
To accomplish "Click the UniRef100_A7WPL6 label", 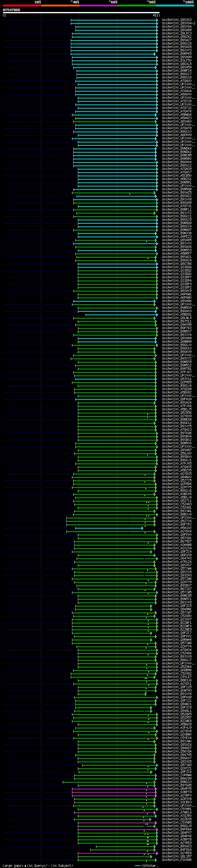I will 177,812.
